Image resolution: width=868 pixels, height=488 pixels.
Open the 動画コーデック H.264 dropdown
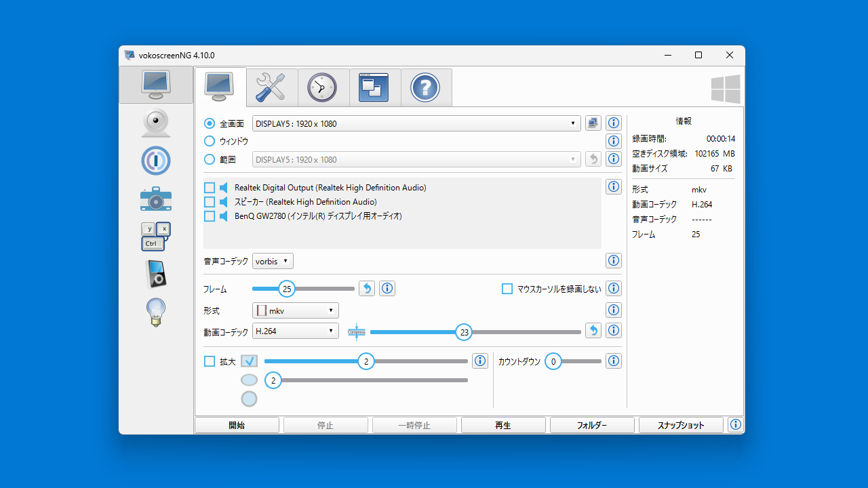[x=296, y=331]
